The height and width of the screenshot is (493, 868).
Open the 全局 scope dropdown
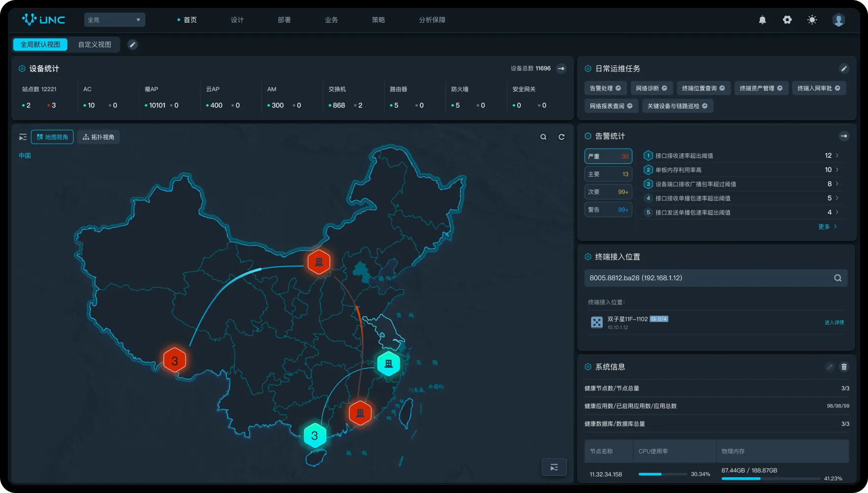tap(114, 20)
